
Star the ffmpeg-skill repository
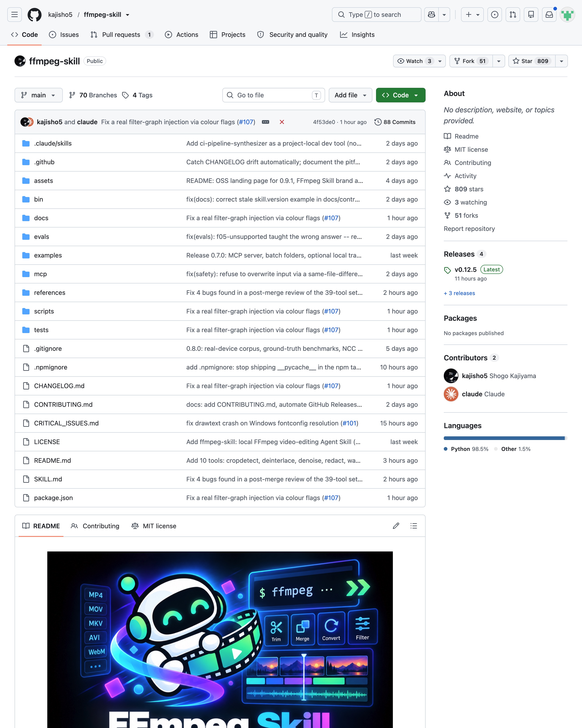pyautogui.click(x=532, y=61)
